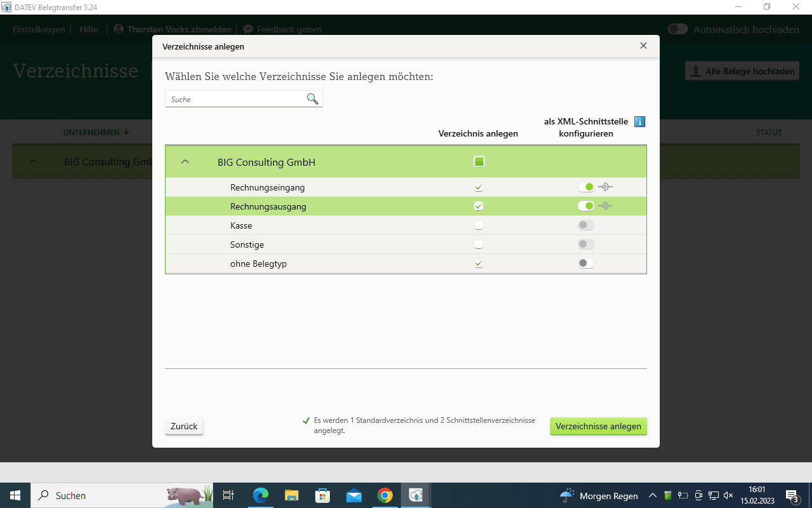Collapse the BIG Consulting GmbH group
This screenshot has height=508, width=812.
pos(185,162)
